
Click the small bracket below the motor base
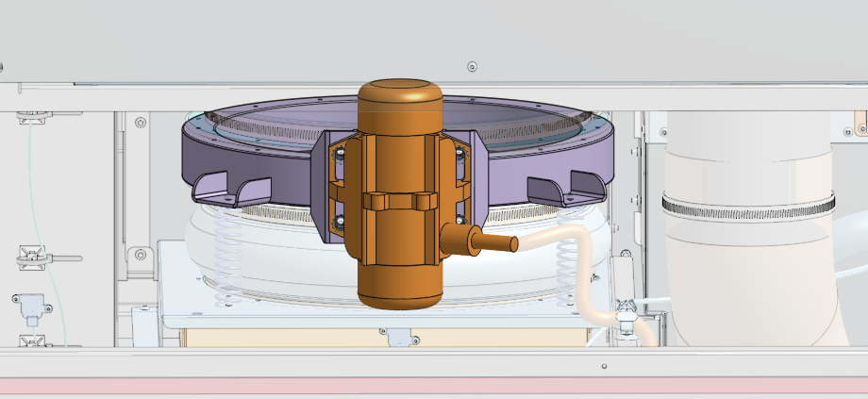coord(400,337)
